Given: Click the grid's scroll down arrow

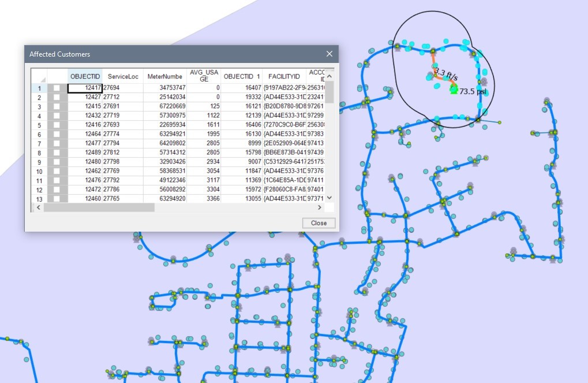Looking at the screenshot, I should 329,198.
